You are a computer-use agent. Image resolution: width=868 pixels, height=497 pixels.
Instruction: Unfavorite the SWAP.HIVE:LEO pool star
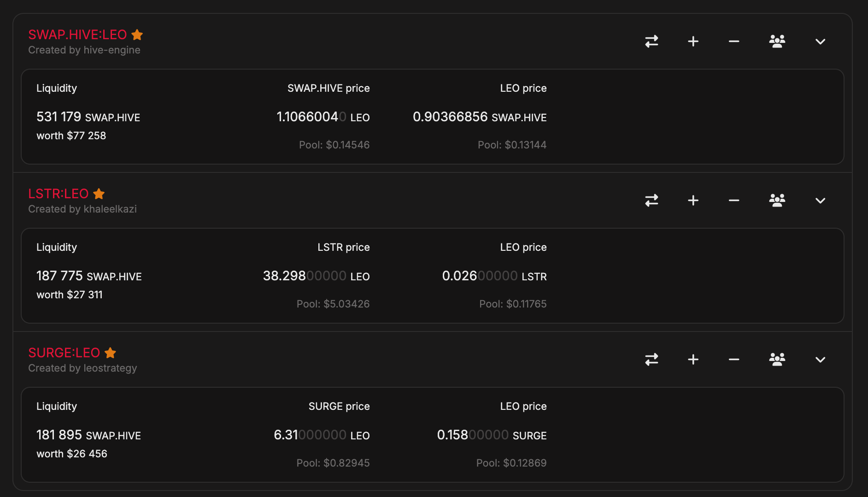pyautogui.click(x=137, y=35)
